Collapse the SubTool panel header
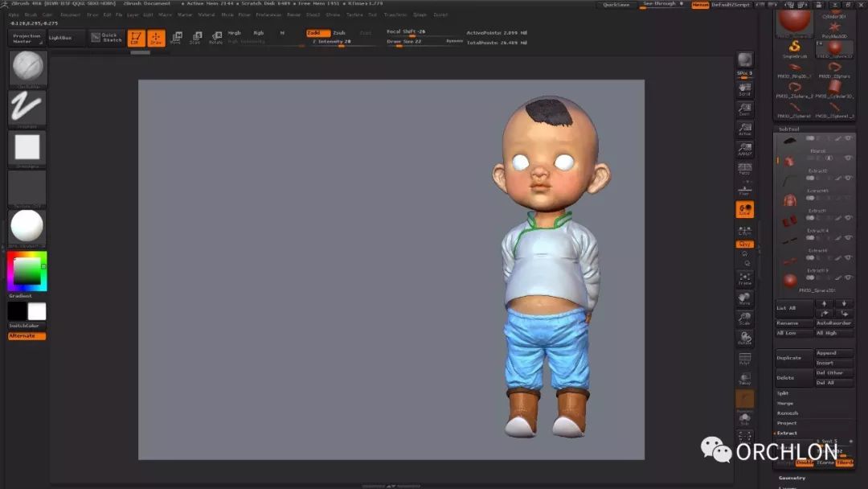 (x=788, y=129)
